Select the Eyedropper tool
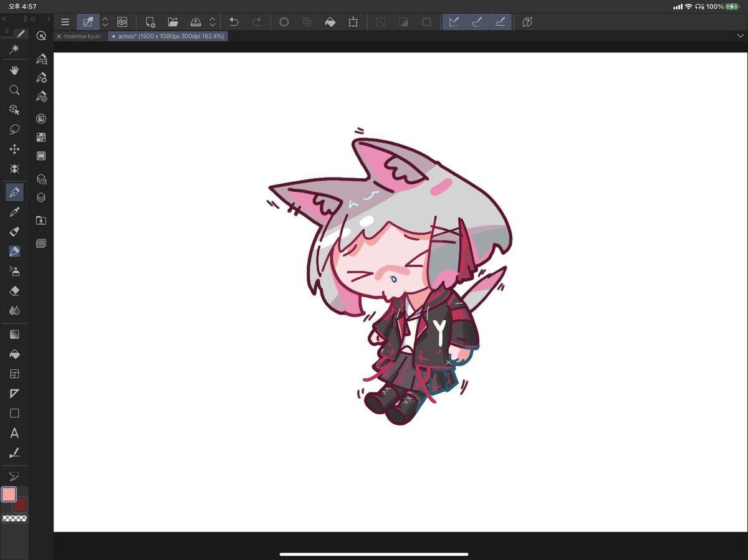 click(14, 212)
